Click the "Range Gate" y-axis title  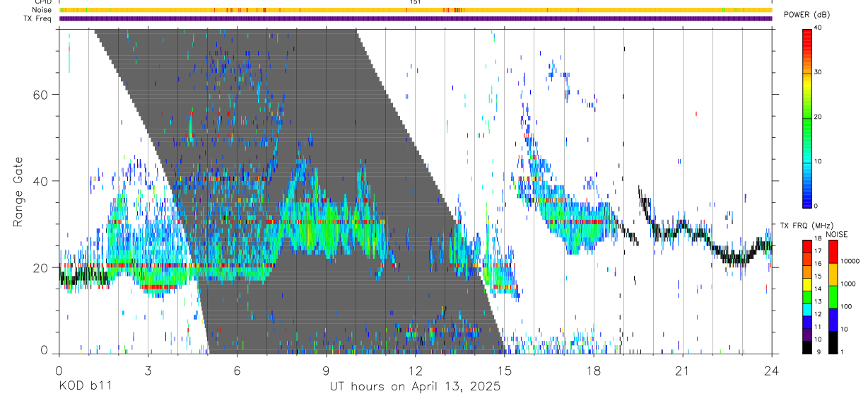pos(18,192)
